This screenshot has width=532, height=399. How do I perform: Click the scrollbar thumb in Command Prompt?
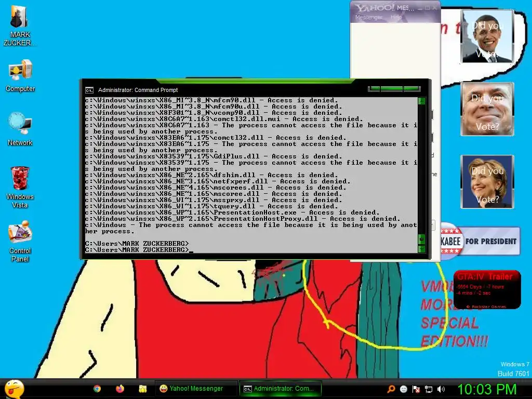click(421, 239)
